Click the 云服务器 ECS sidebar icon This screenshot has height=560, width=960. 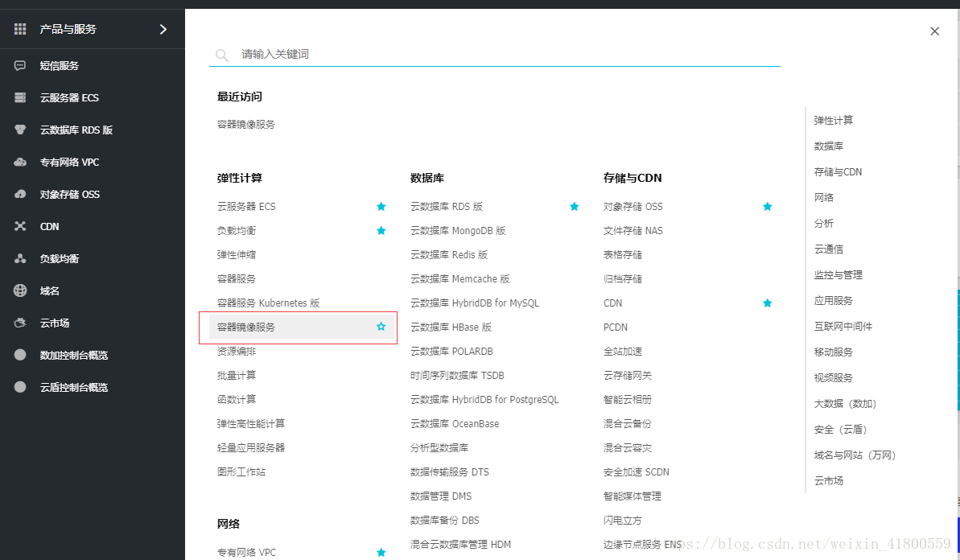point(20,97)
